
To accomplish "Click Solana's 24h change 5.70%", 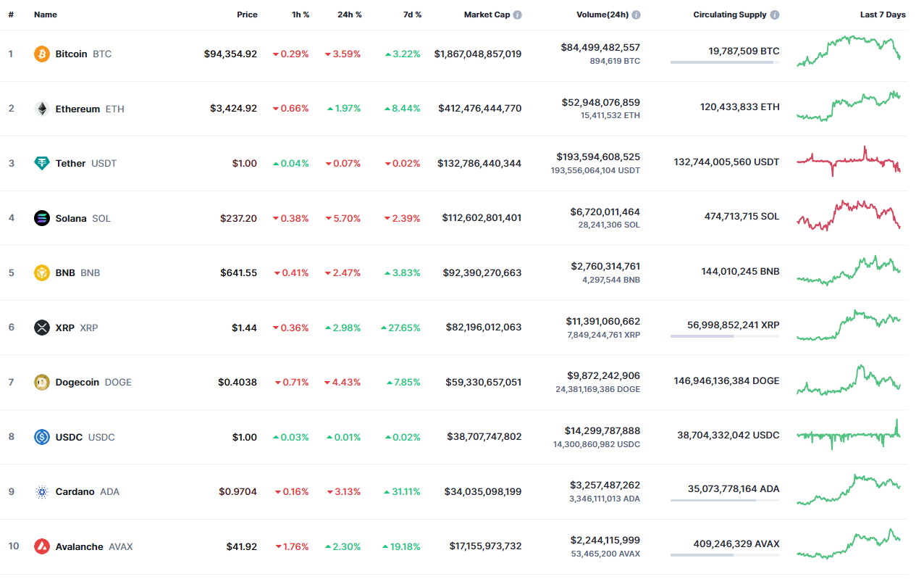I will click(343, 218).
